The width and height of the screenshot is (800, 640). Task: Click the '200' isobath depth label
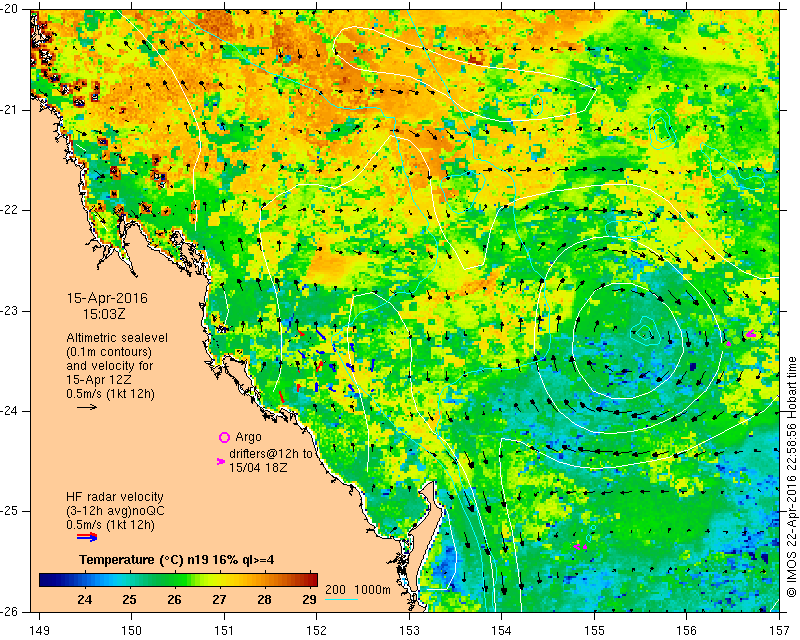(336, 589)
